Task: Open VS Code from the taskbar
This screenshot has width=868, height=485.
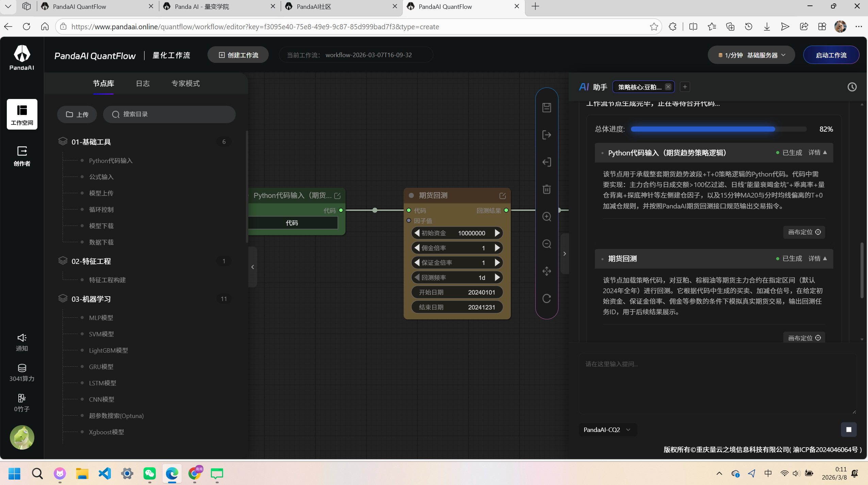Action: tap(105, 473)
